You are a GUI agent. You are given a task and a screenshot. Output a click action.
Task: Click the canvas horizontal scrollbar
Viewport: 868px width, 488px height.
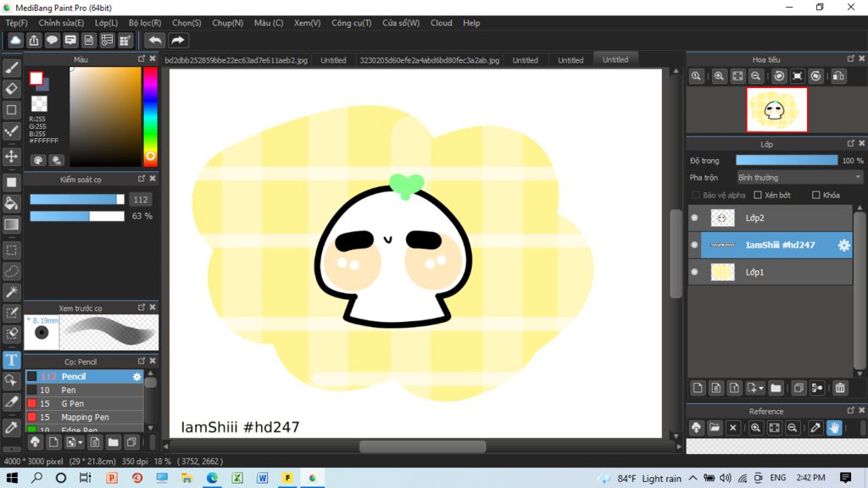coord(422,446)
